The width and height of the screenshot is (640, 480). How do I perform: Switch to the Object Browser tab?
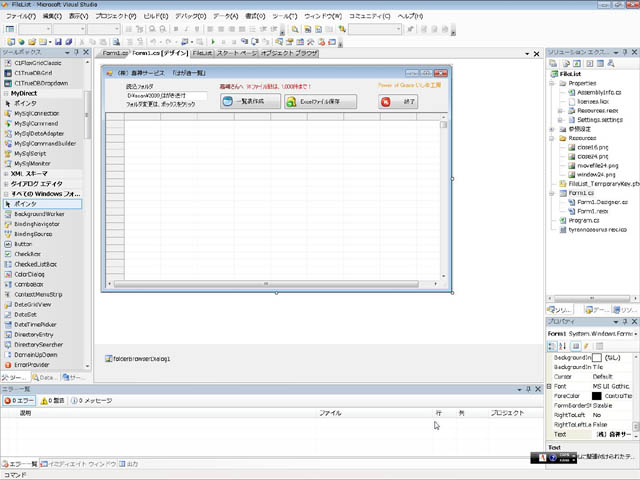pyautogui.click(x=289, y=53)
